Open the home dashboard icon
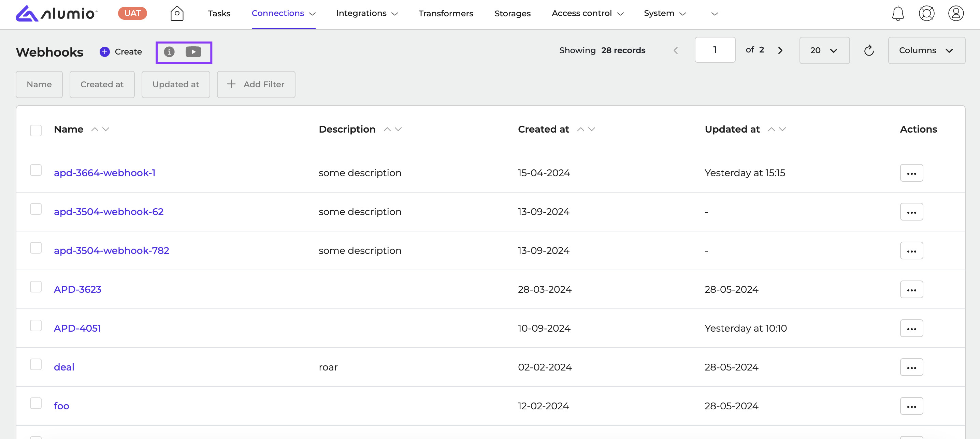The width and height of the screenshot is (980, 439). (x=177, y=14)
